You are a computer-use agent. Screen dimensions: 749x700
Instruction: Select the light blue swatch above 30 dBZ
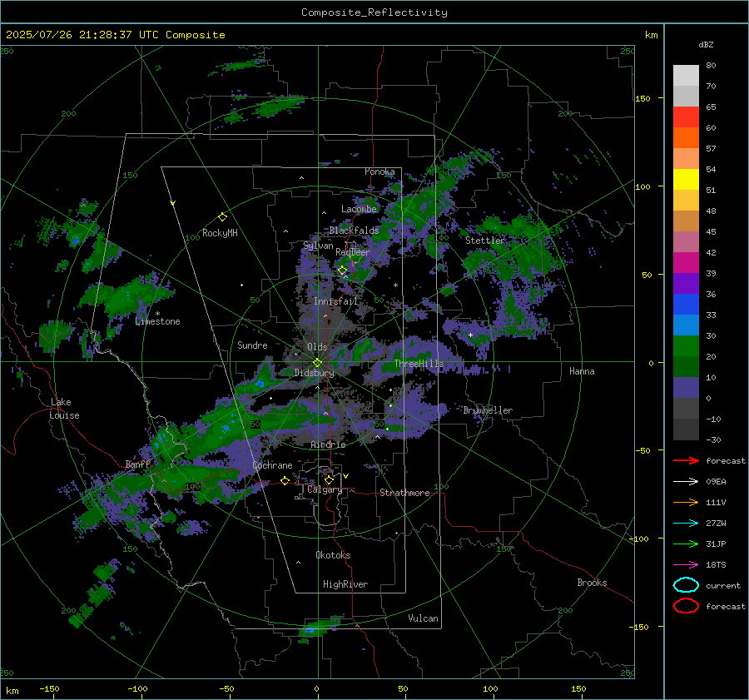click(686, 325)
